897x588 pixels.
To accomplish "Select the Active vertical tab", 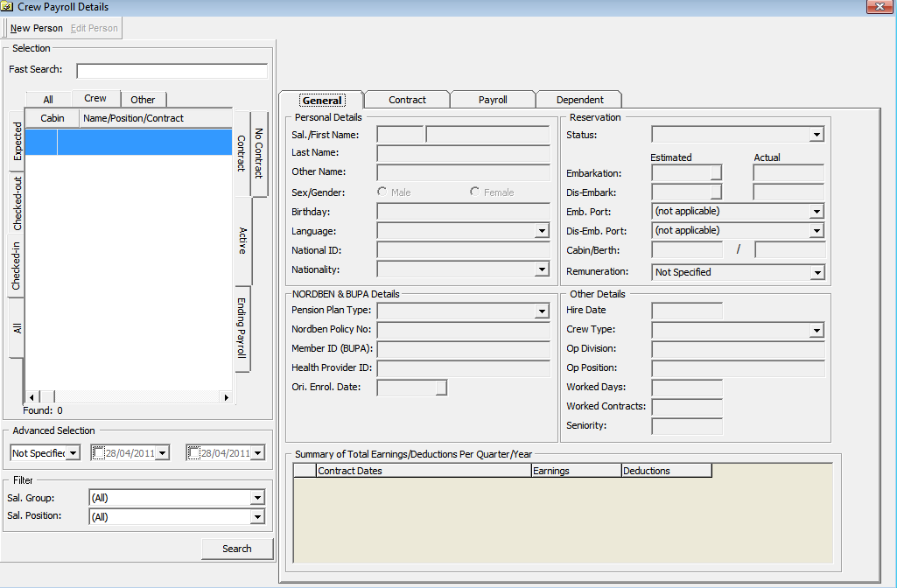I will 242,241.
